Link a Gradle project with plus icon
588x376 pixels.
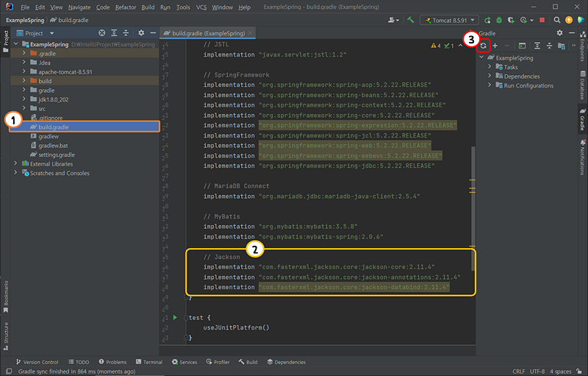tap(495, 46)
